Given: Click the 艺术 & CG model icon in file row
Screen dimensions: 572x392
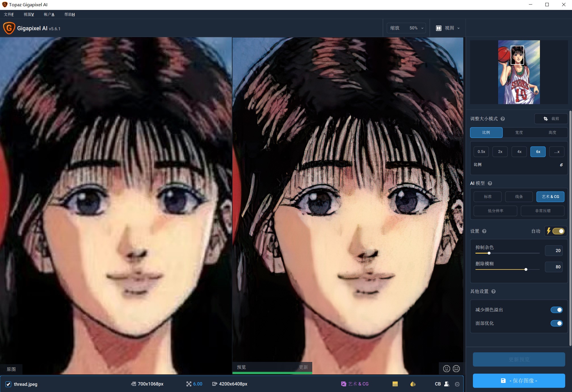Looking at the screenshot, I should click(x=343, y=384).
